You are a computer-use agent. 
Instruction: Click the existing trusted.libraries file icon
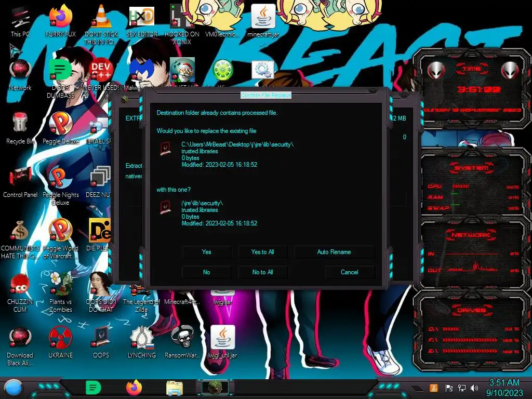tap(165, 149)
